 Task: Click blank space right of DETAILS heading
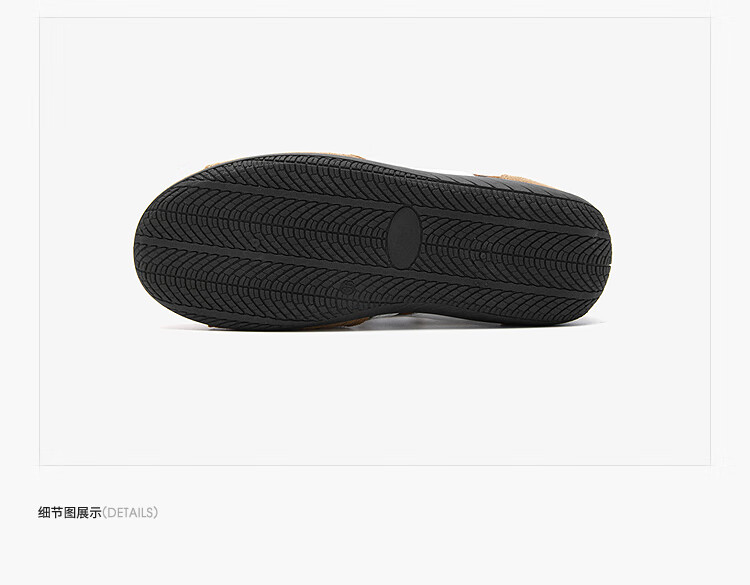pyautogui.click(x=430, y=513)
